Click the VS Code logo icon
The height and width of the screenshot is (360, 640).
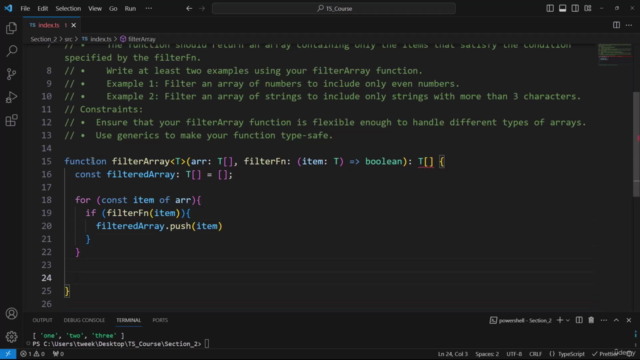tap(8, 8)
